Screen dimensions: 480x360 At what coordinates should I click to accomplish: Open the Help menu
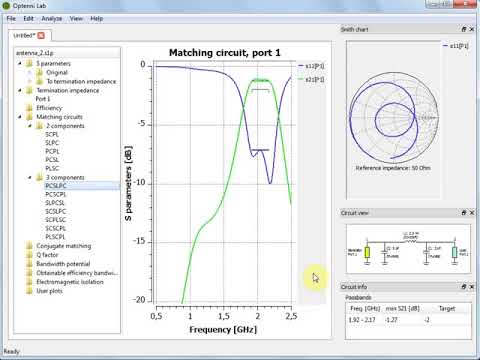click(97, 19)
